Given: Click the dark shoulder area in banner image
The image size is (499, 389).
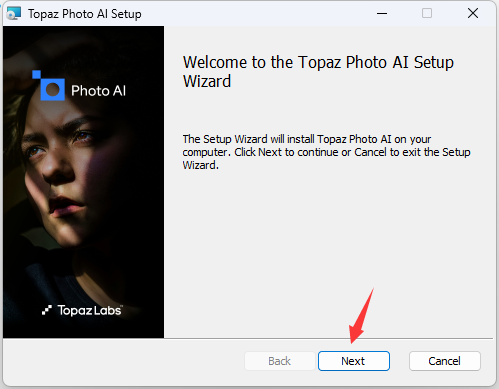Looking at the screenshot, I should click(x=50, y=290).
